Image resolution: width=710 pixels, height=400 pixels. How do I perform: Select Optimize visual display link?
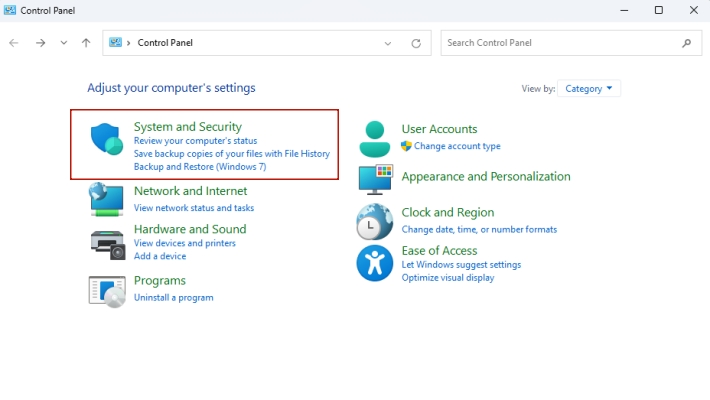pos(447,278)
